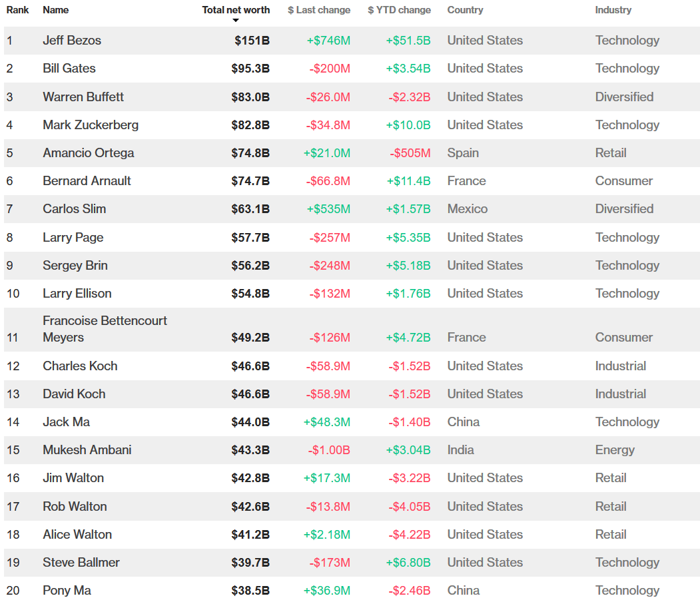The height and width of the screenshot is (600, 700).
Task: Click Energy in the Industry column
Action: pos(615,450)
